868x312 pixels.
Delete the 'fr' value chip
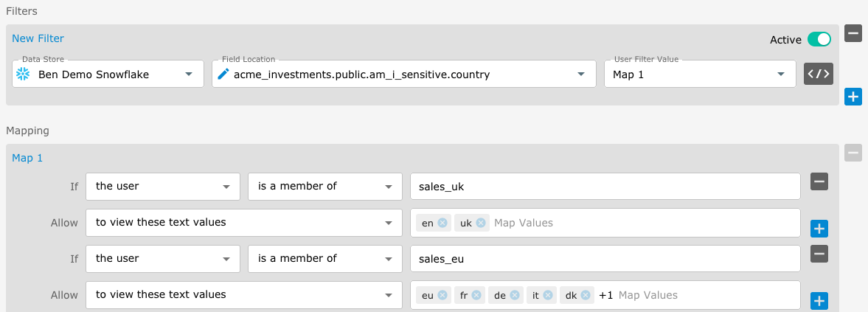point(476,295)
